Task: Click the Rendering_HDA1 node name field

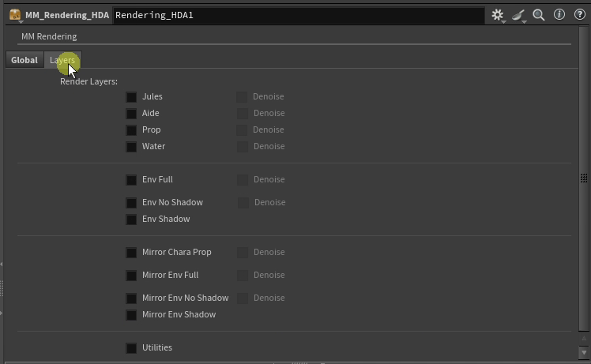Action: (298, 15)
